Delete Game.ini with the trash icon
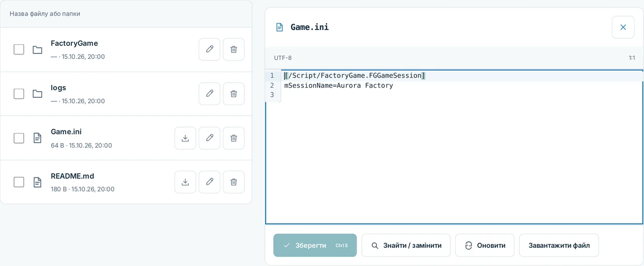The width and height of the screenshot is (644, 266). click(233, 138)
